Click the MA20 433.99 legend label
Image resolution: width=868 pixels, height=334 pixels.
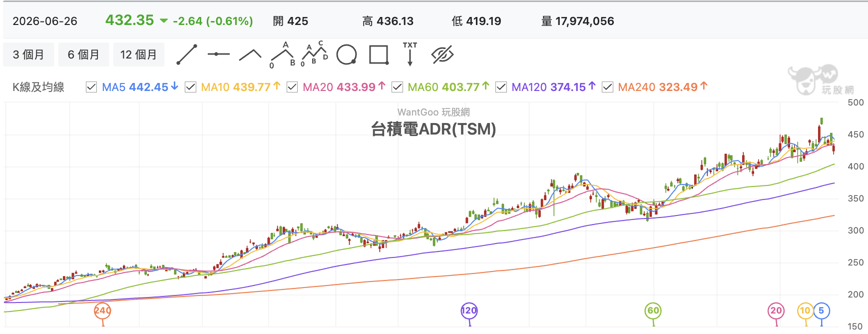[344, 87]
